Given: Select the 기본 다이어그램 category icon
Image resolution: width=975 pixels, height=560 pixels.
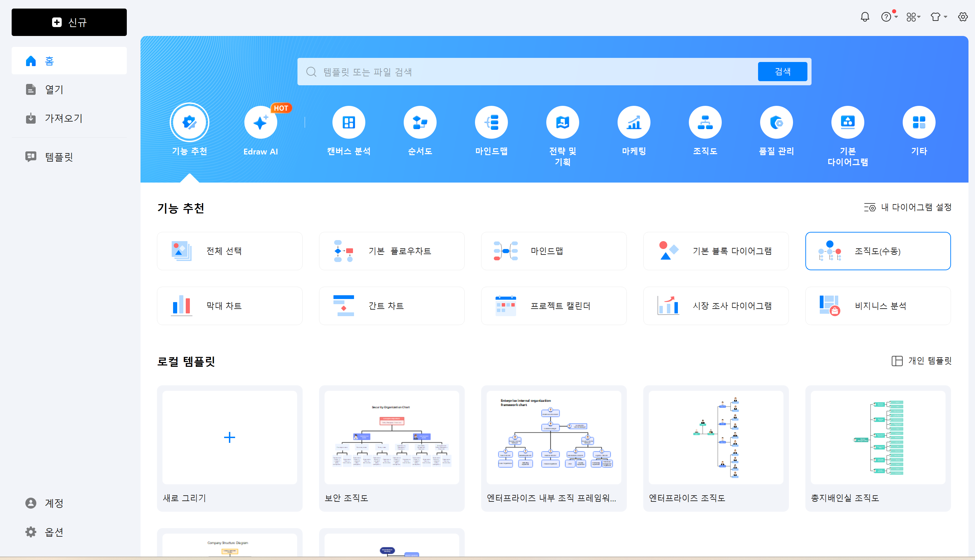Looking at the screenshot, I should pos(848,122).
